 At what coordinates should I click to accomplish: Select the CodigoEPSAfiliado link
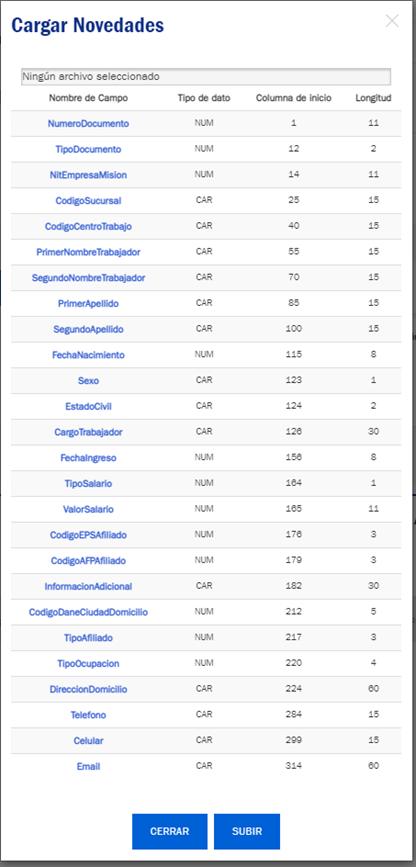pyautogui.click(x=89, y=535)
